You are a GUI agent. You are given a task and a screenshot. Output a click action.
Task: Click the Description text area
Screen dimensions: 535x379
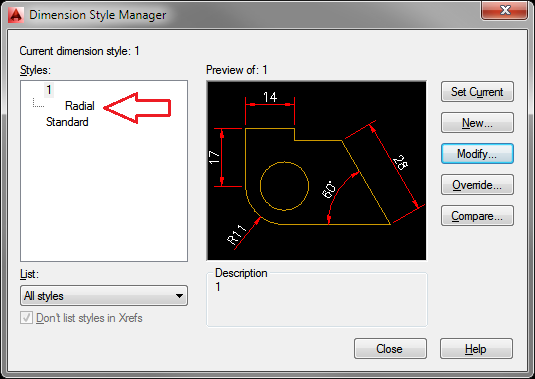pyautogui.click(x=317, y=300)
